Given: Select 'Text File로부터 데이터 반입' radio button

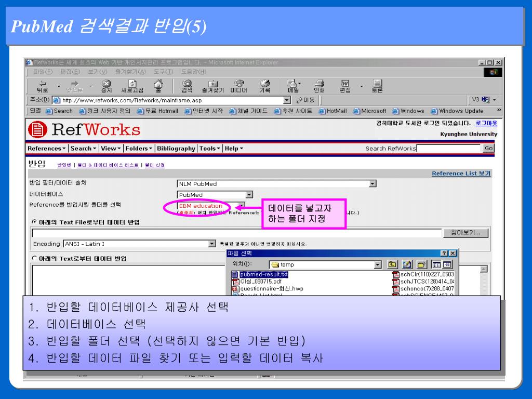Looking at the screenshot, I should [34, 221].
